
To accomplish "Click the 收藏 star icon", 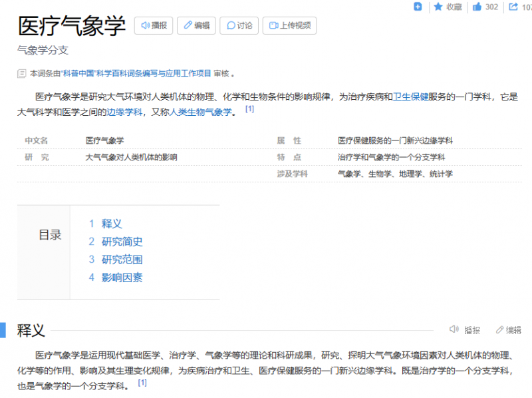I will tap(439, 7).
